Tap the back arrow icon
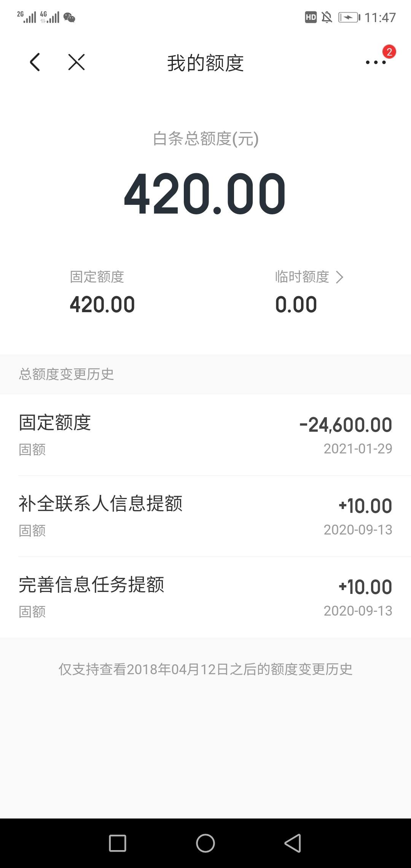 (35, 62)
